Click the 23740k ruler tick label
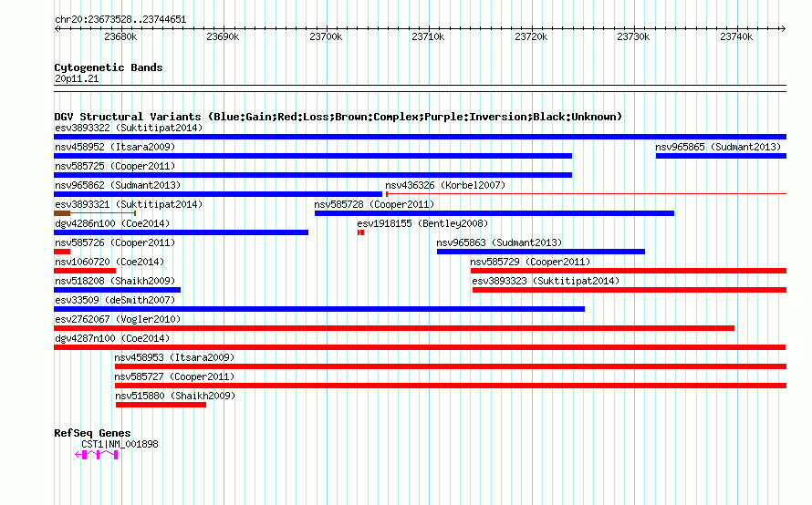The image size is (812, 505). pos(736,36)
